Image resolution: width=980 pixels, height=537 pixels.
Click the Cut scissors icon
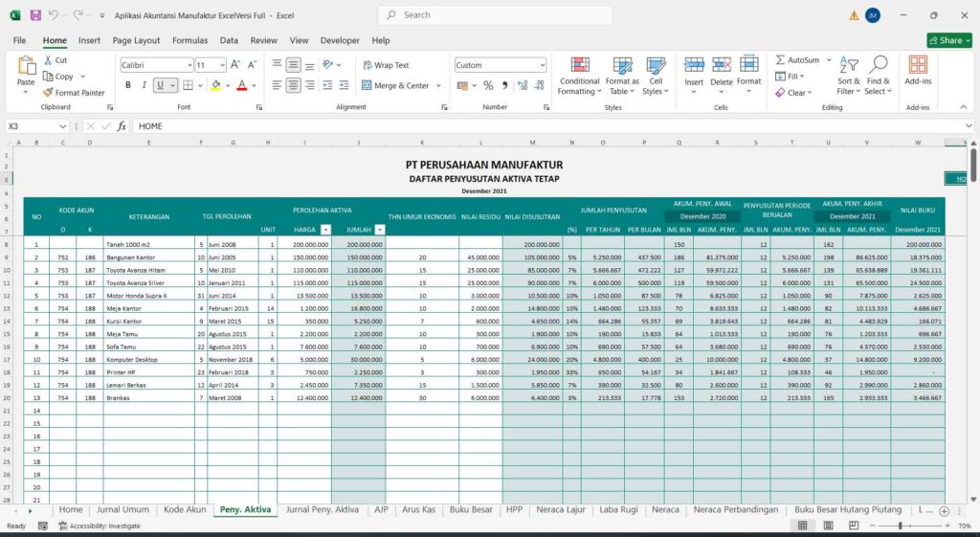tap(48, 60)
